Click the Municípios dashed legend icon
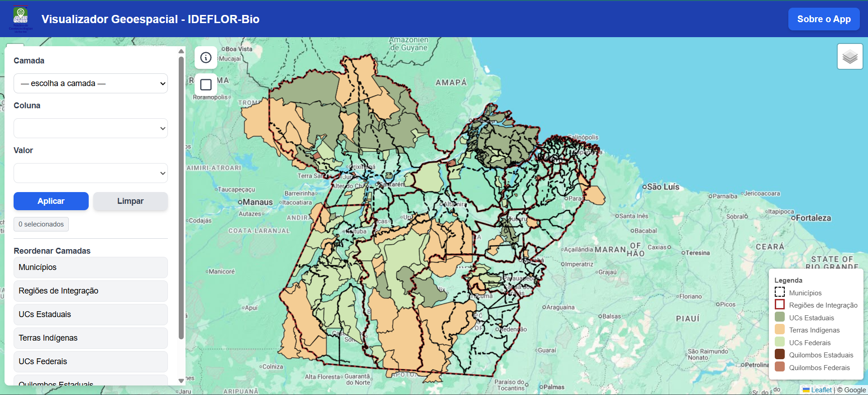This screenshot has height=395, width=868. (779, 292)
